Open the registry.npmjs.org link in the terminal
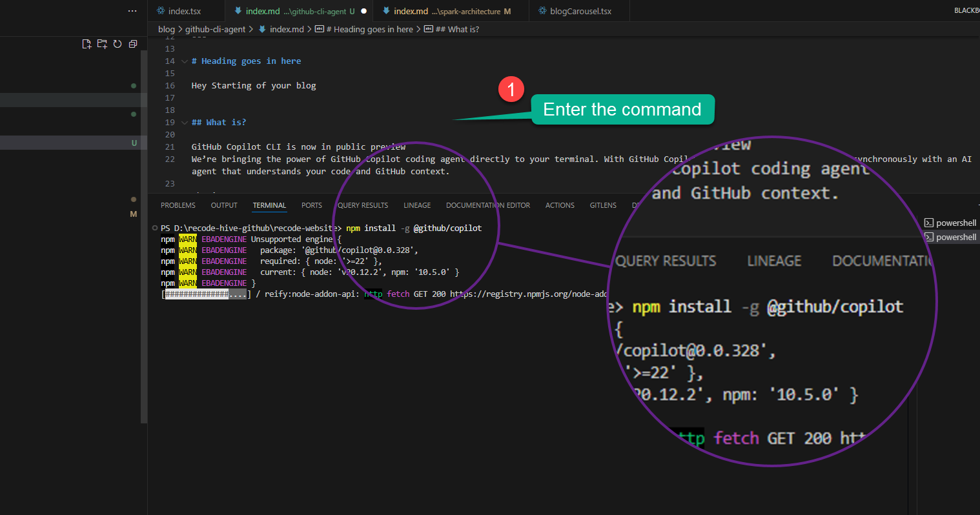This screenshot has height=515, width=980. (529, 294)
